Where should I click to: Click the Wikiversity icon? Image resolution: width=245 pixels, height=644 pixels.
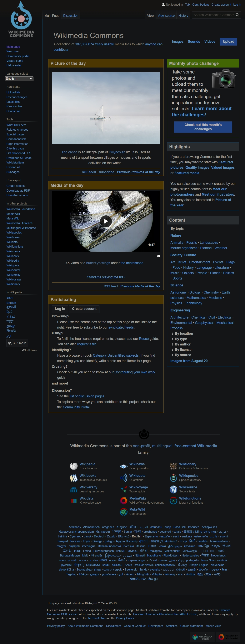coord(74,489)
